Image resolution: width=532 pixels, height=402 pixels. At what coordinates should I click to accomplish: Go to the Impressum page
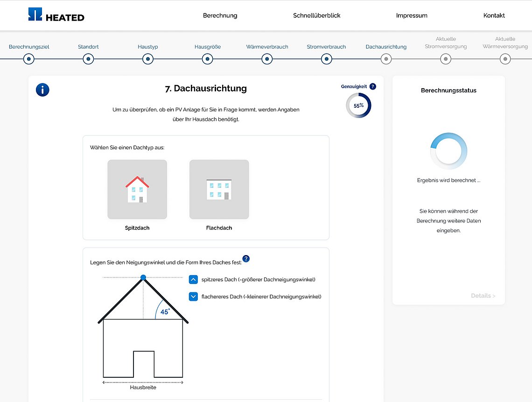pyautogui.click(x=412, y=15)
